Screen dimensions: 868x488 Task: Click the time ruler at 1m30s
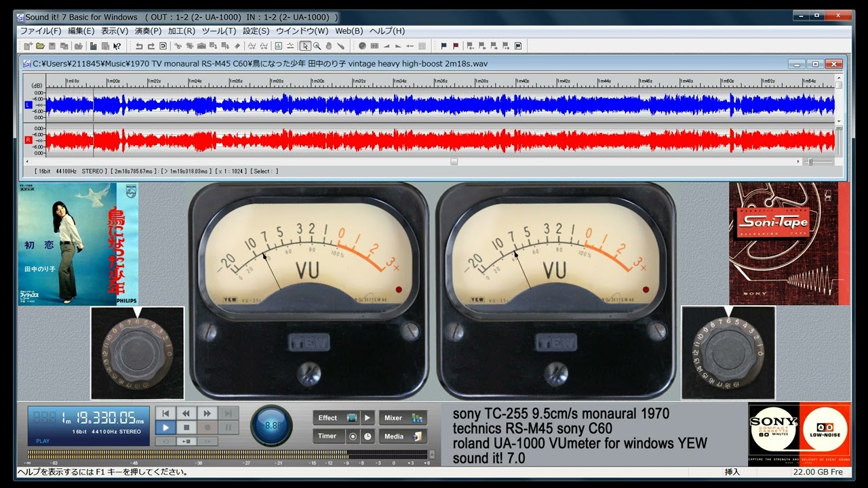[317, 83]
